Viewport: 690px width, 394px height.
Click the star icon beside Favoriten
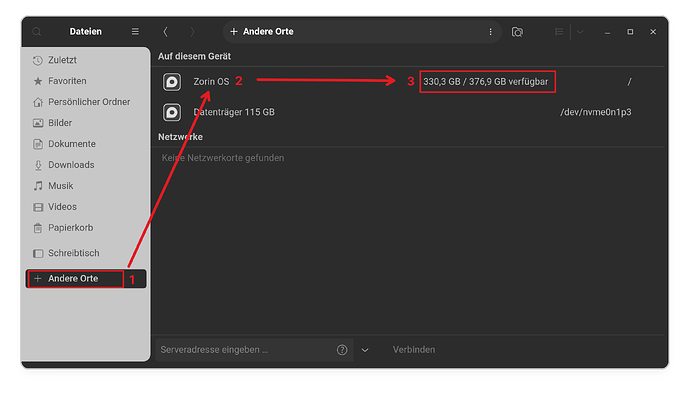[x=38, y=81]
